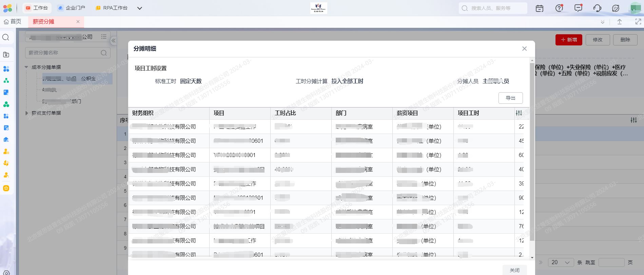Open the dropdown arrow after RPA工作台

coord(139,8)
